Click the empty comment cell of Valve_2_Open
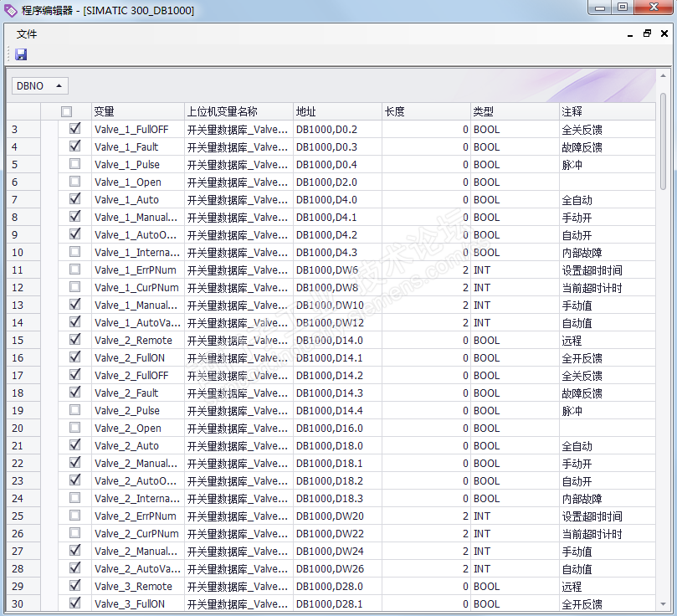The image size is (677, 616). 607,428
